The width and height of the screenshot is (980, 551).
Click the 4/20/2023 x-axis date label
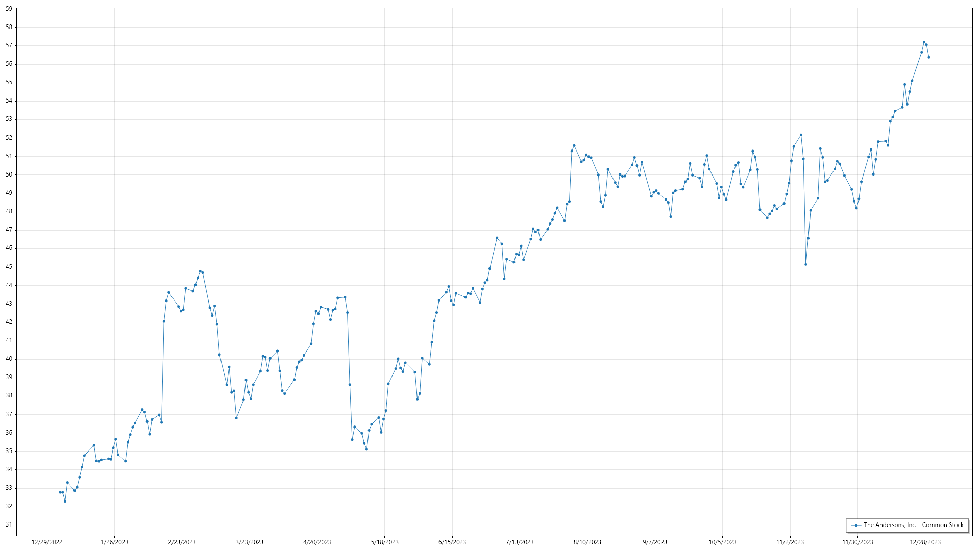(x=317, y=542)
